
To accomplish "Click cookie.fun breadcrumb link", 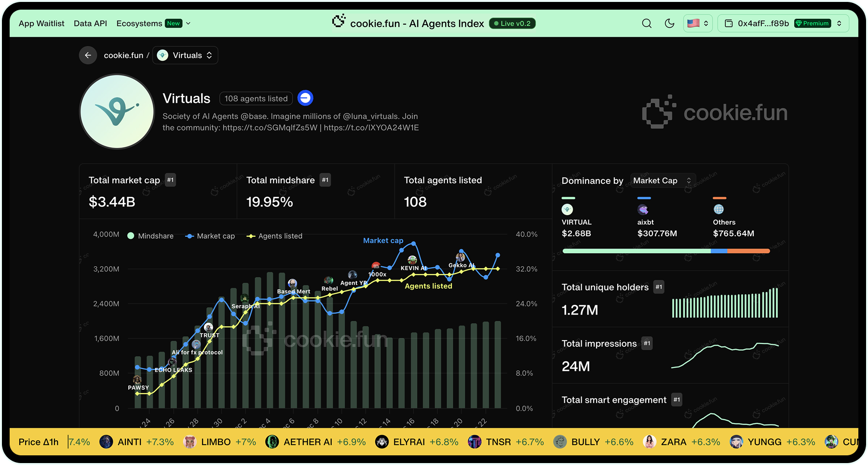I will (x=123, y=55).
